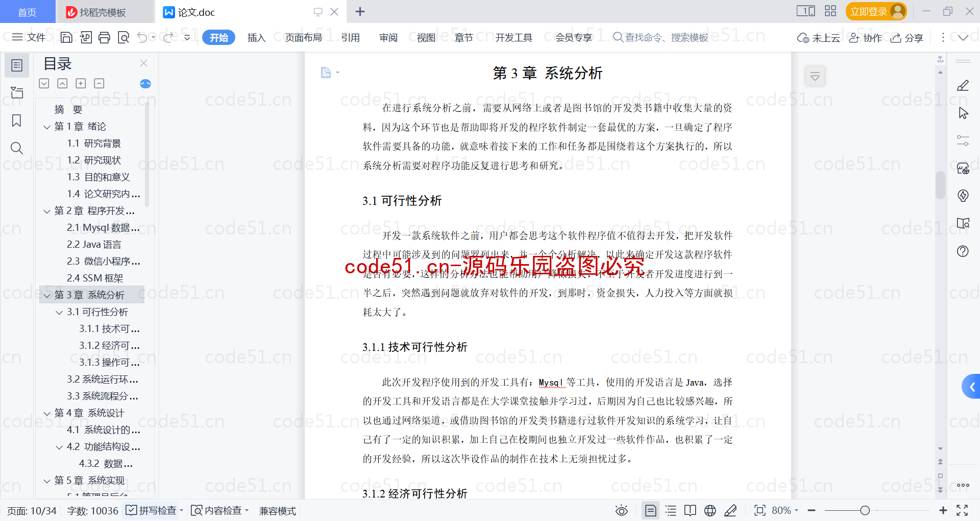The width and height of the screenshot is (980, 521).
Task: Open Print Preview icon
Action: pos(123,37)
